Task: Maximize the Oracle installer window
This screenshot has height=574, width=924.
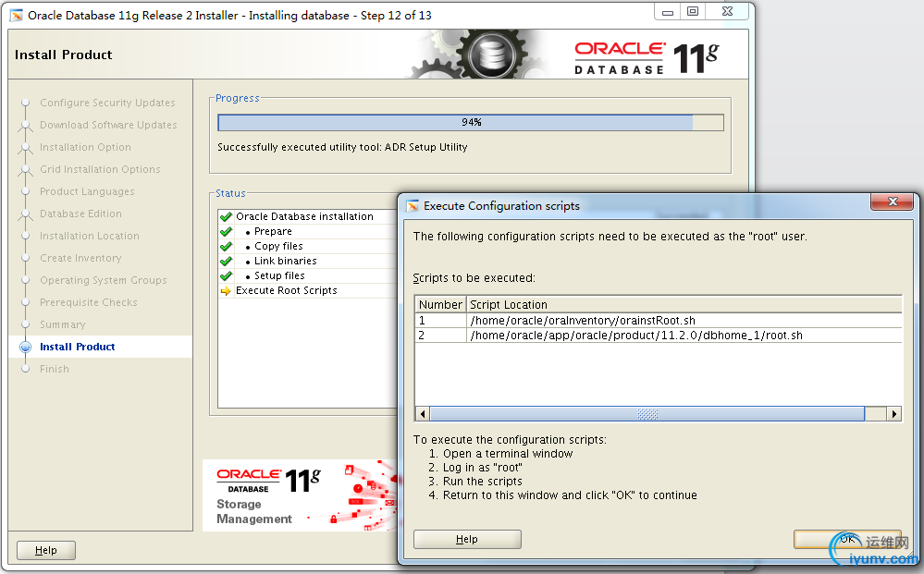Action: (x=693, y=12)
